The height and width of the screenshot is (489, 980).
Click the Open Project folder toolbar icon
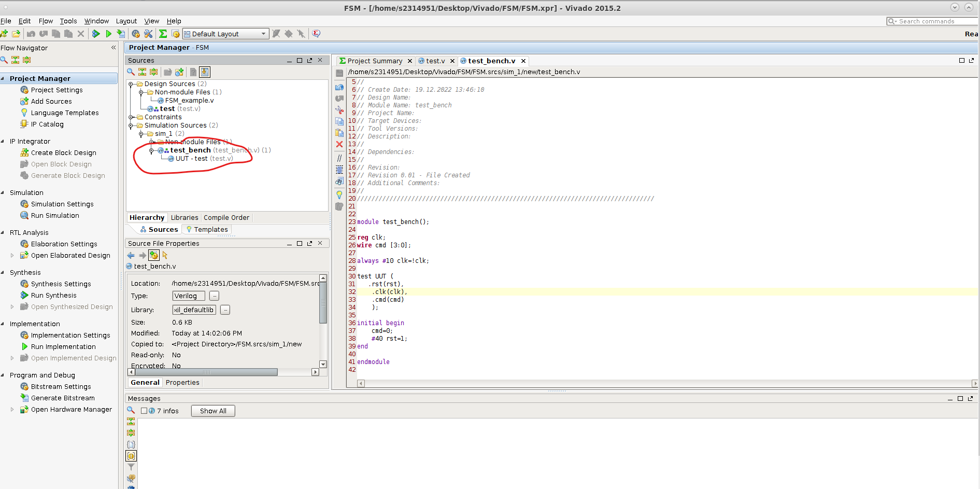click(x=16, y=34)
